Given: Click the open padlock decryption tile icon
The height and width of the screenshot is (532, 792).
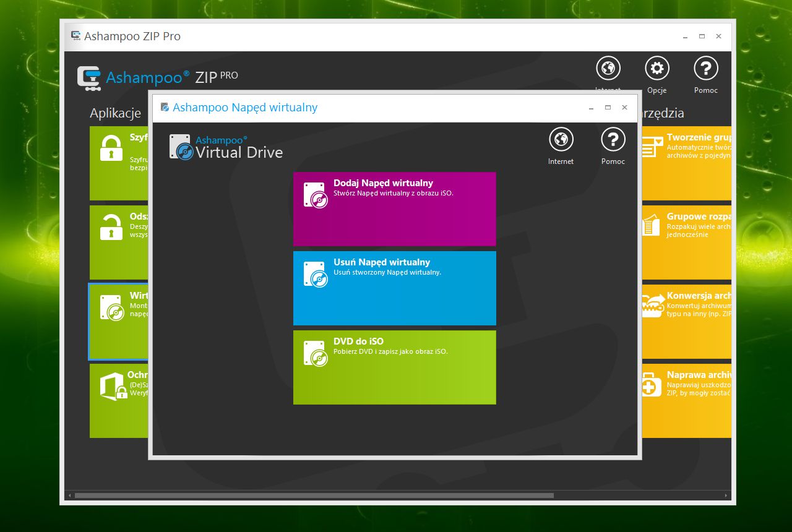Looking at the screenshot, I should [x=111, y=228].
